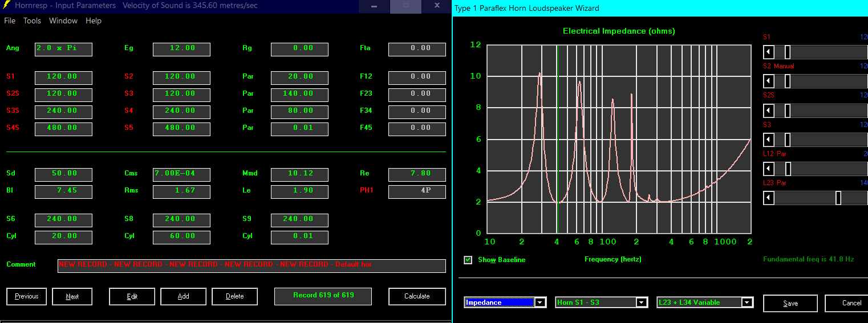Viewport: 868px width, 323px height.
Task: Click the Eg field showing 12.00
Action: coord(181,49)
